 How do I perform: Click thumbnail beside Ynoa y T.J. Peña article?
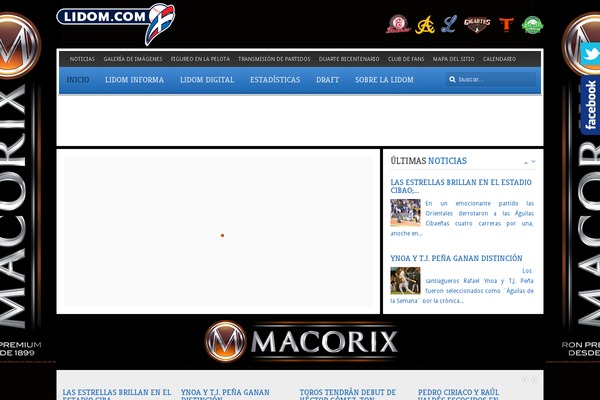(405, 281)
